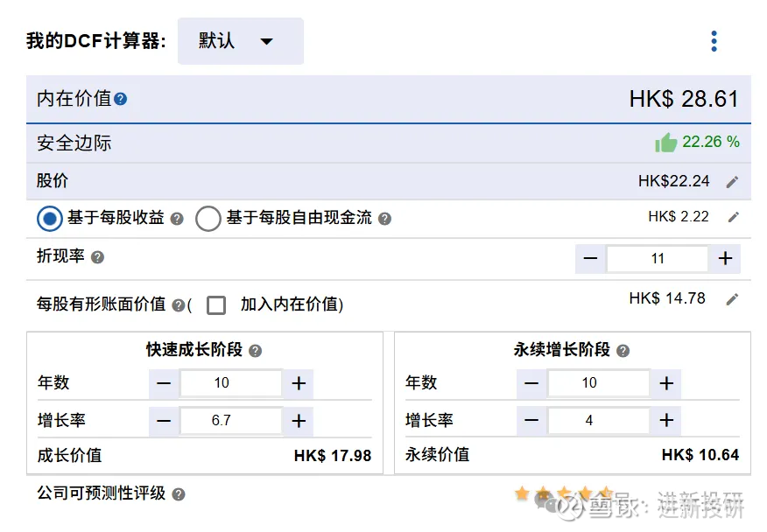The height and width of the screenshot is (532, 767).
Task: Edit 每股有形账面价值 with pencil icon
Action: tap(732, 299)
